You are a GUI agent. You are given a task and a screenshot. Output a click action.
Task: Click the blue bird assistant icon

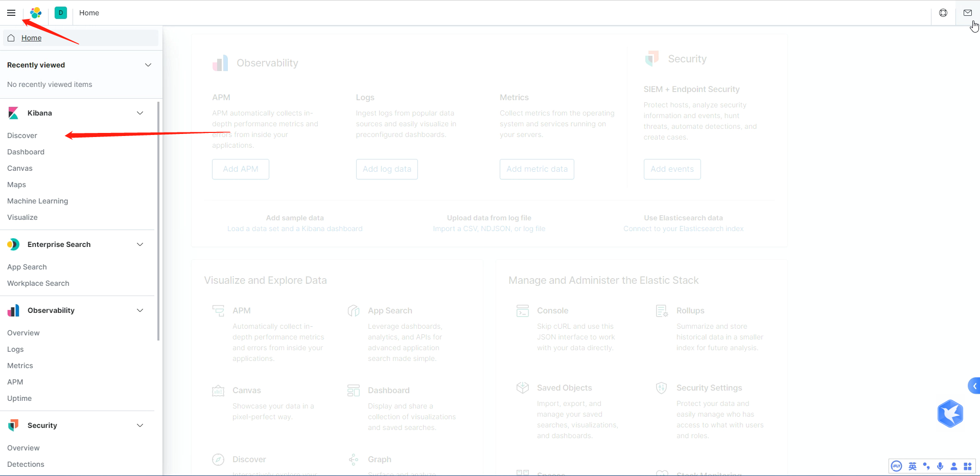point(950,414)
